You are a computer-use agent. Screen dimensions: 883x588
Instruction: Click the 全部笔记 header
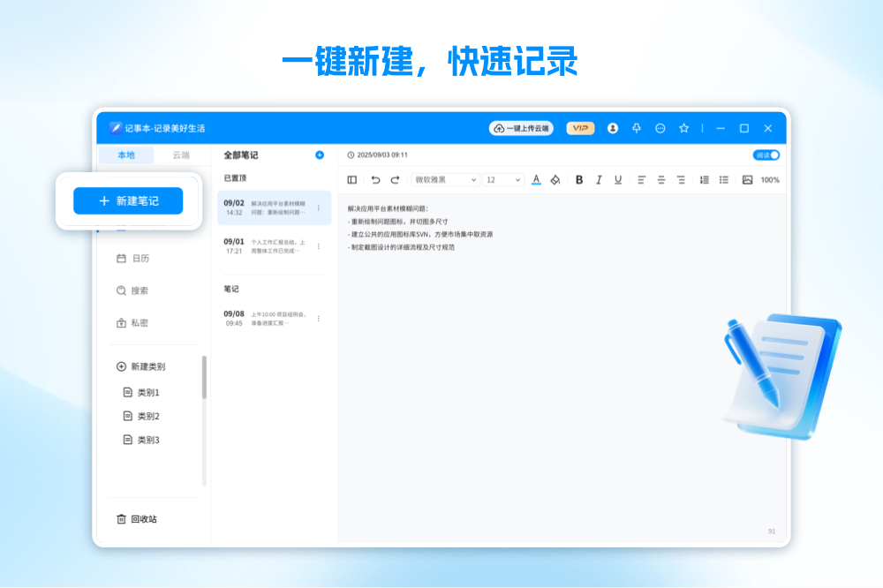(x=241, y=155)
